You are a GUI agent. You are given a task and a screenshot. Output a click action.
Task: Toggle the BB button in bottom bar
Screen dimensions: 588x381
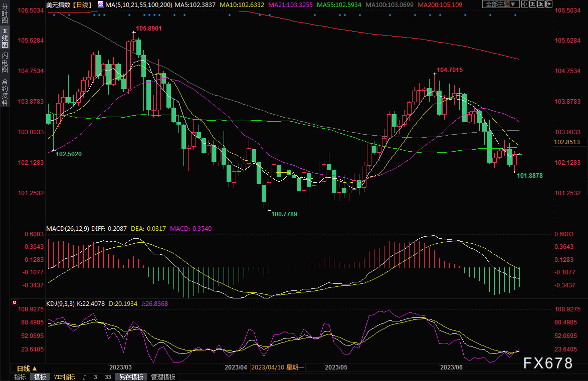tap(107, 377)
